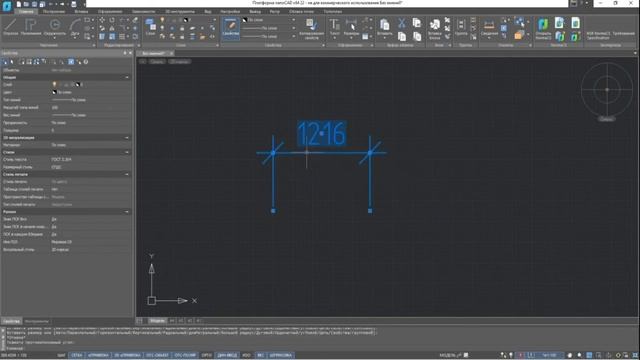Click the МОДЕЛЬ button in status bar
Viewport: 640px width, 360px height.
click(x=447, y=355)
